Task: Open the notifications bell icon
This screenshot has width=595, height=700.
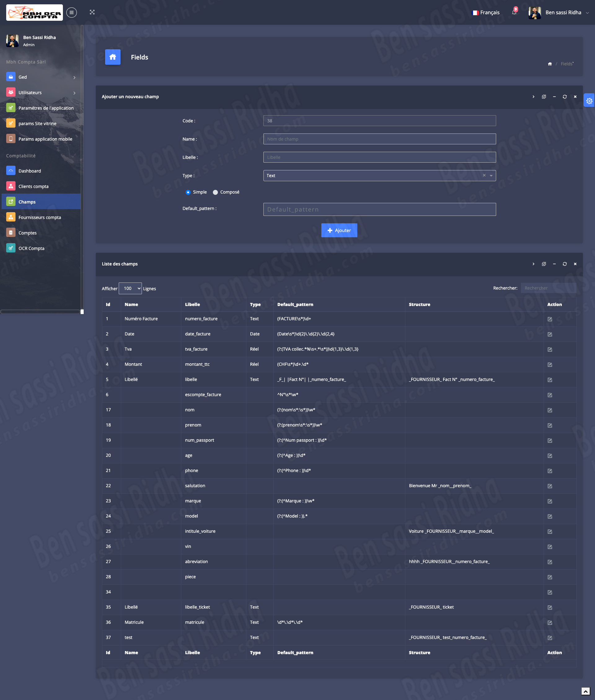Action: [x=514, y=12]
